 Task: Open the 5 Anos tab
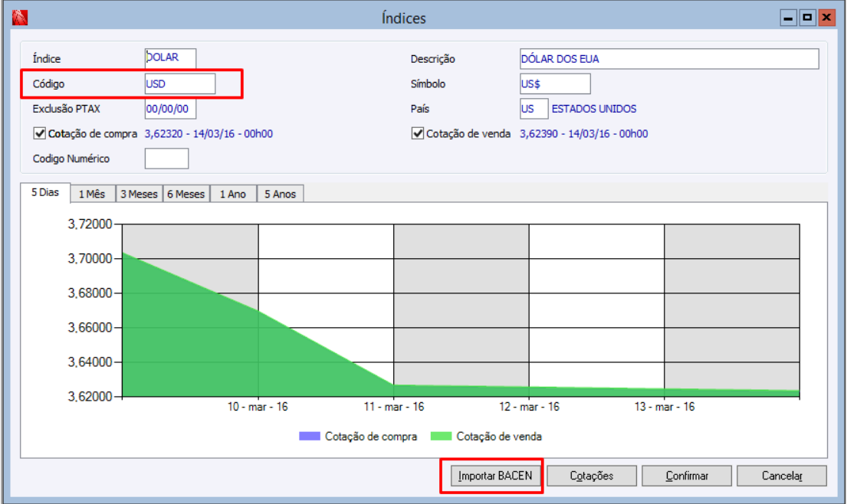[x=281, y=195]
